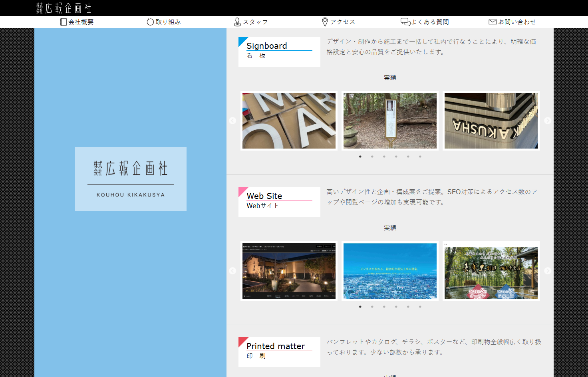Screen dimensions: 588x377
Task: Click the Web Site description starting 高いデザイン性
Action: (x=432, y=197)
